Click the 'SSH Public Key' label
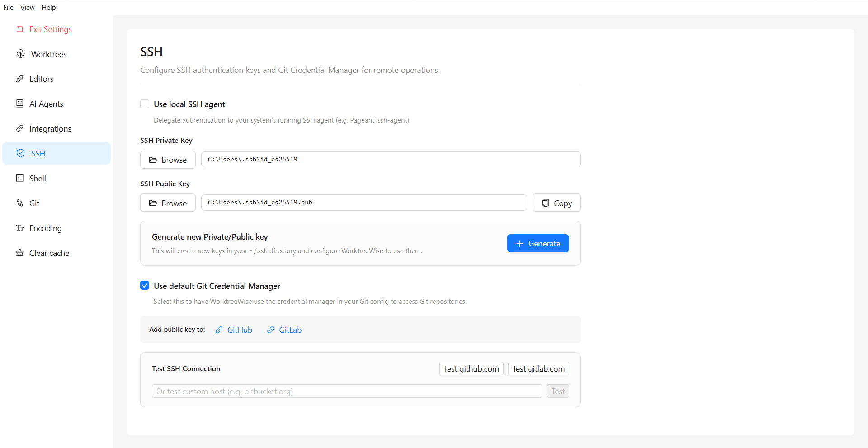The height and width of the screenshot is (448, 868). click(165, 184)
